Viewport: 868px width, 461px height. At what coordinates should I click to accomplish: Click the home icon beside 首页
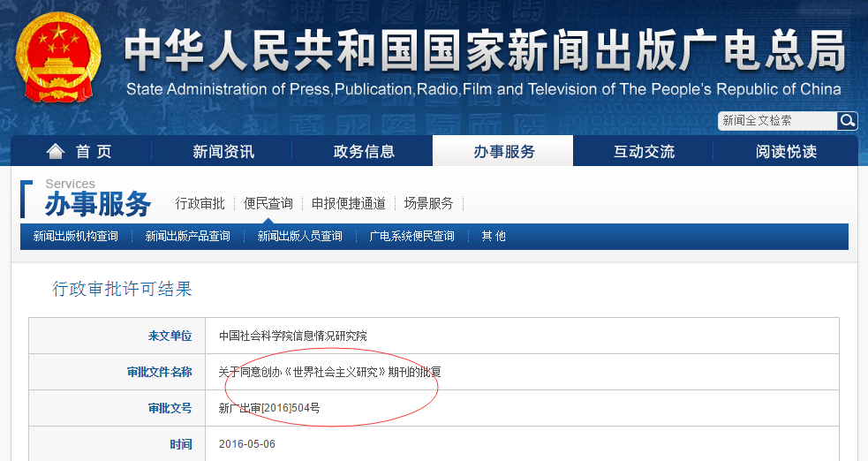click(x=56, y=151)
